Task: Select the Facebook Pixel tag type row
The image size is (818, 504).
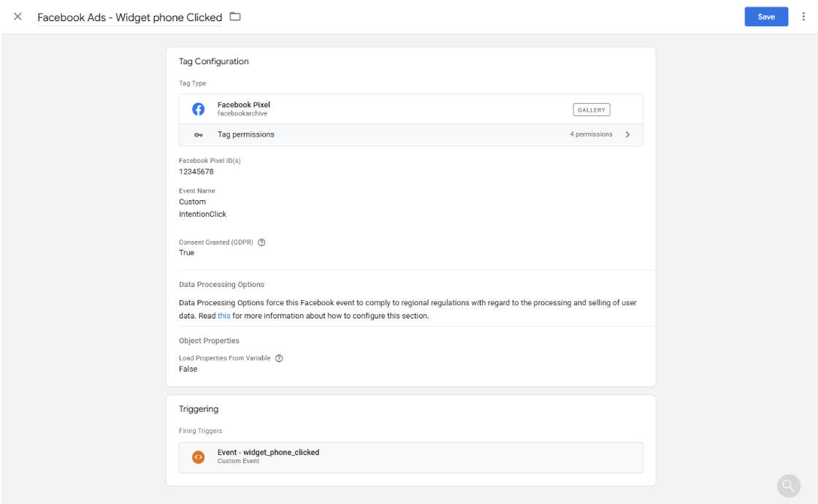Action: tap(410, 109)
